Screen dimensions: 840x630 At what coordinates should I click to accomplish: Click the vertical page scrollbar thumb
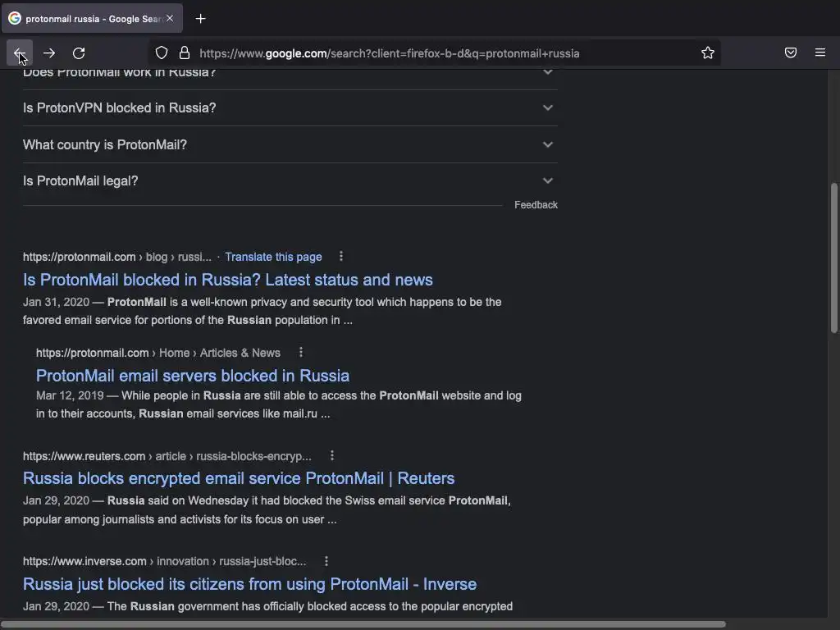[833, 258]
